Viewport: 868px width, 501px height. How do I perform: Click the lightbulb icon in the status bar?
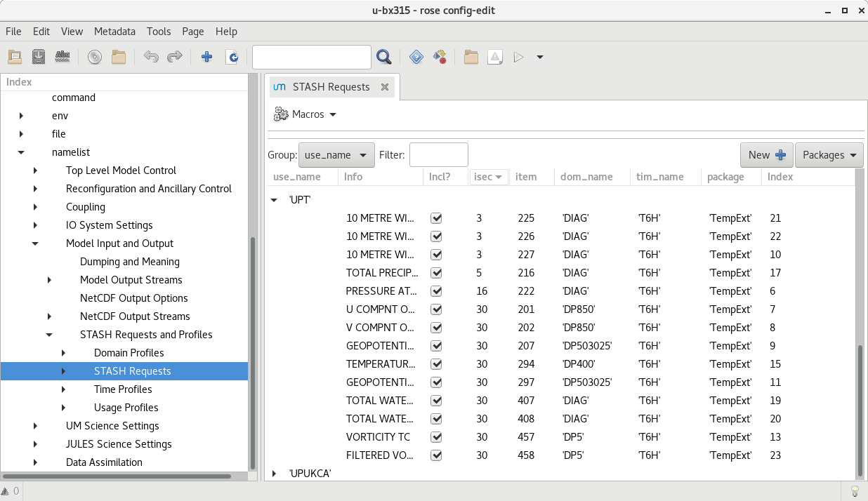tap(855, 490)
